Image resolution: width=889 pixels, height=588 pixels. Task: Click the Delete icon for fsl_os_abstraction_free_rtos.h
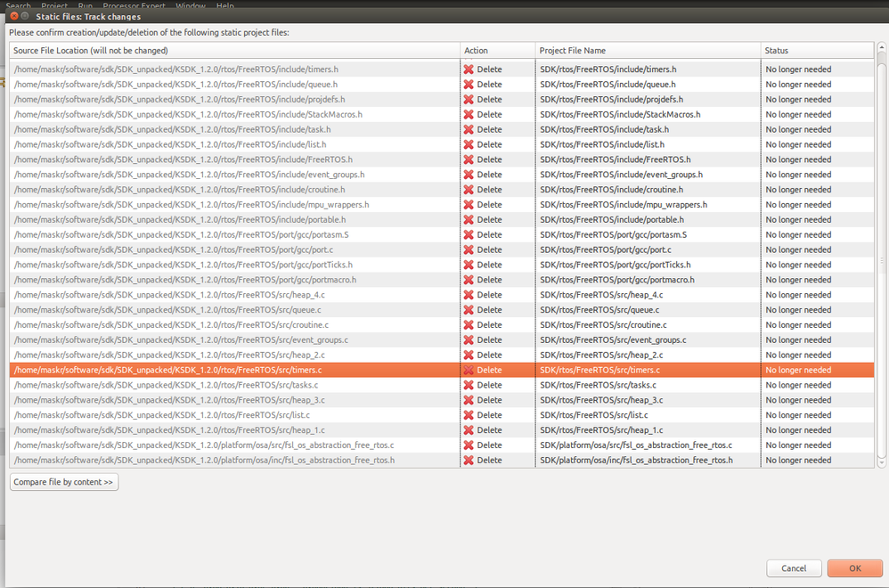[469, 460]
